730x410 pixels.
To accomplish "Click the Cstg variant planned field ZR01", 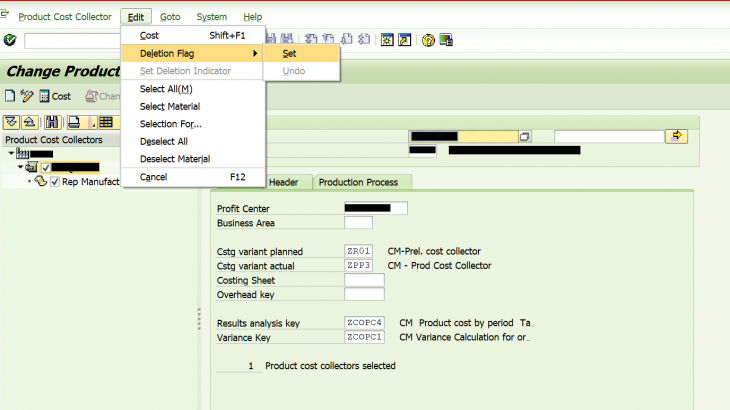I will (358, 251).
